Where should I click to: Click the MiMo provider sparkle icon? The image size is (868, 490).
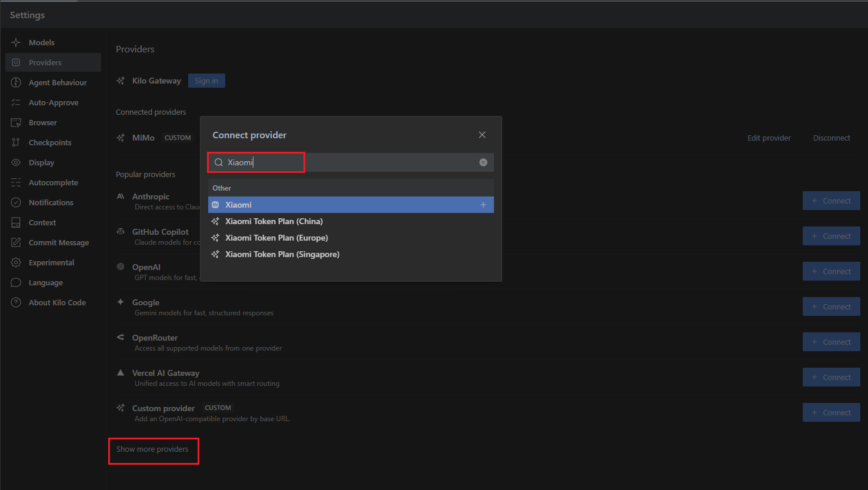121,138
